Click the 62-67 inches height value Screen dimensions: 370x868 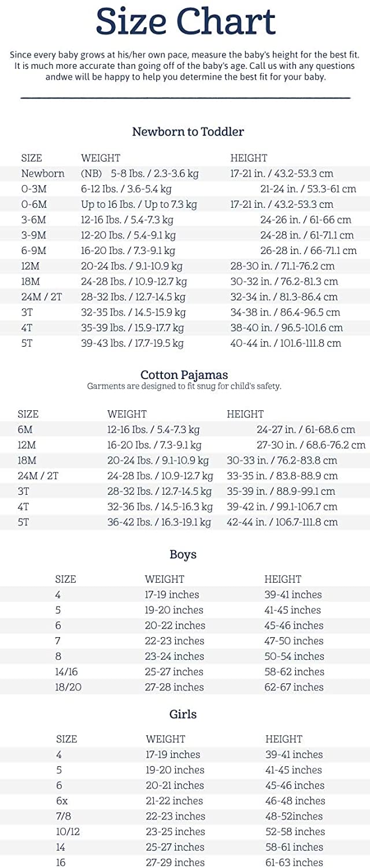pyautogui.click(x=294, y=687)
